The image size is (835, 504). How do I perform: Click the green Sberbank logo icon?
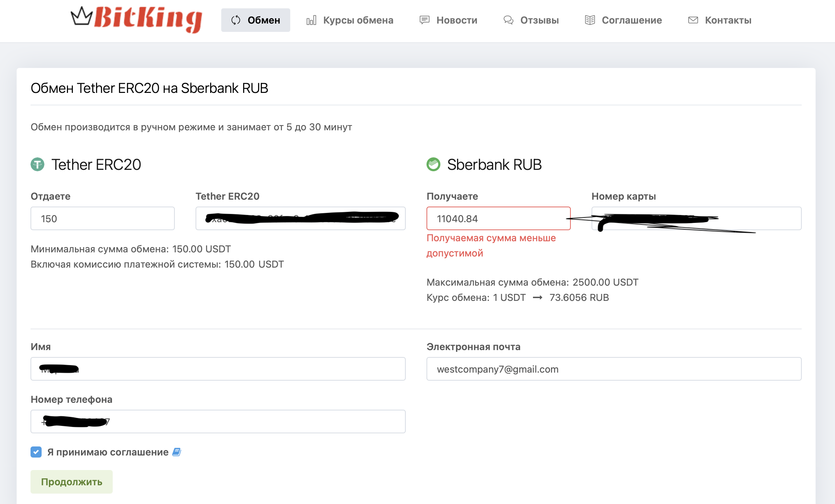point(433,164)
